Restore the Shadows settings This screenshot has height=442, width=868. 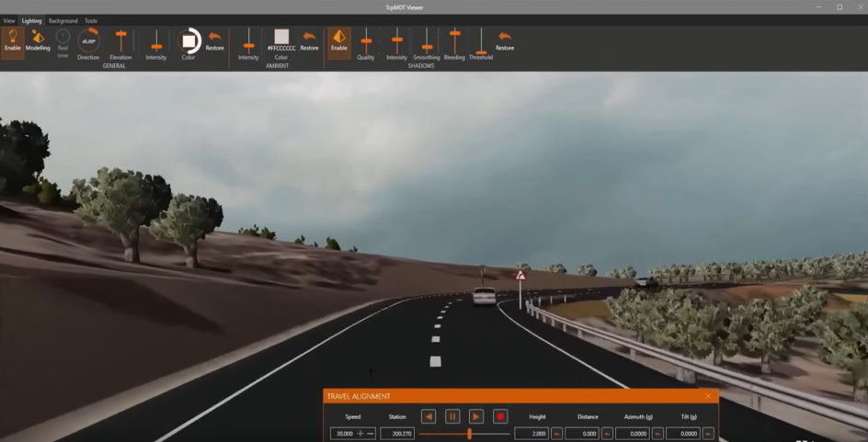click(x=505, y=41)
